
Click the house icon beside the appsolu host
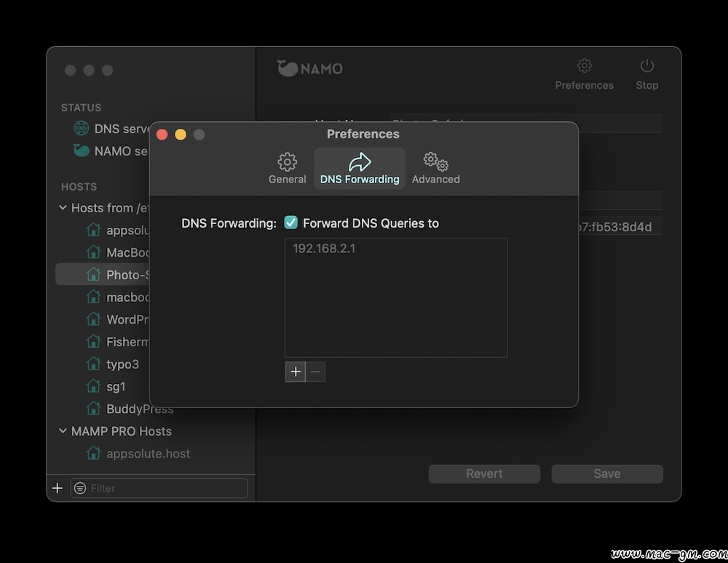point(93,230)
